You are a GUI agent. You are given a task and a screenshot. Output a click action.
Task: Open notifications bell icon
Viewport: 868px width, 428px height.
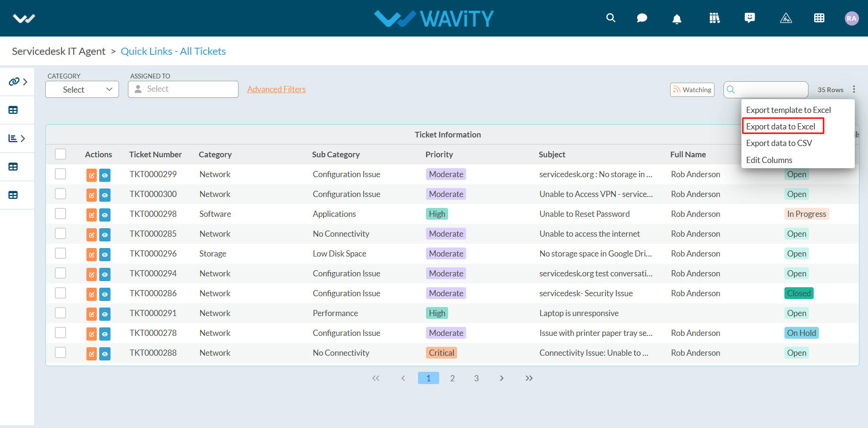coord(677,18)
